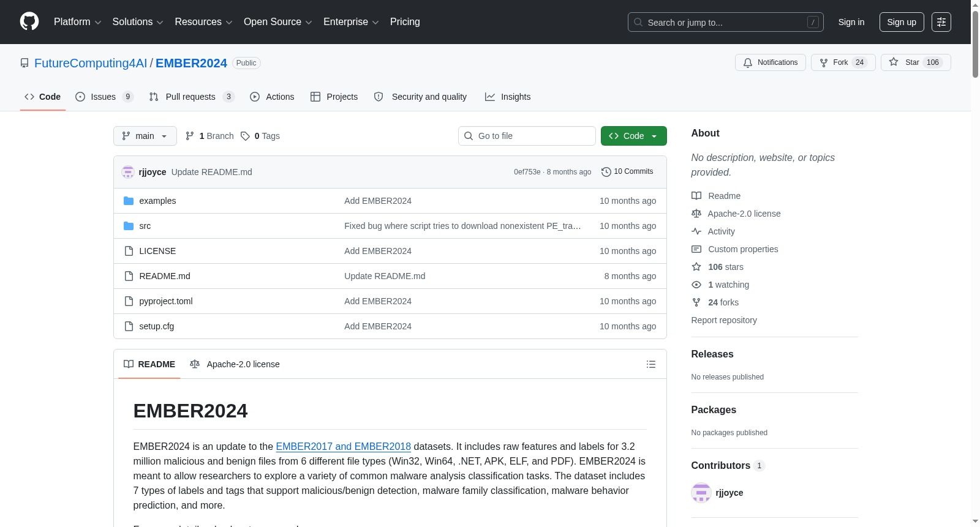Open the EMBER2017 and EMBER2018 link
This screenshot has height=527, width=980.
[x=343, y=447]
